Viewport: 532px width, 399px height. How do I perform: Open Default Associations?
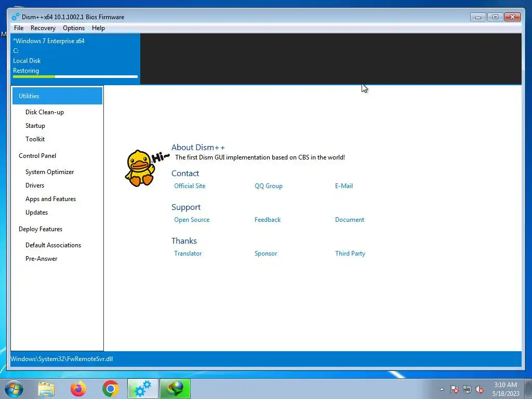[x=54, y=245]
